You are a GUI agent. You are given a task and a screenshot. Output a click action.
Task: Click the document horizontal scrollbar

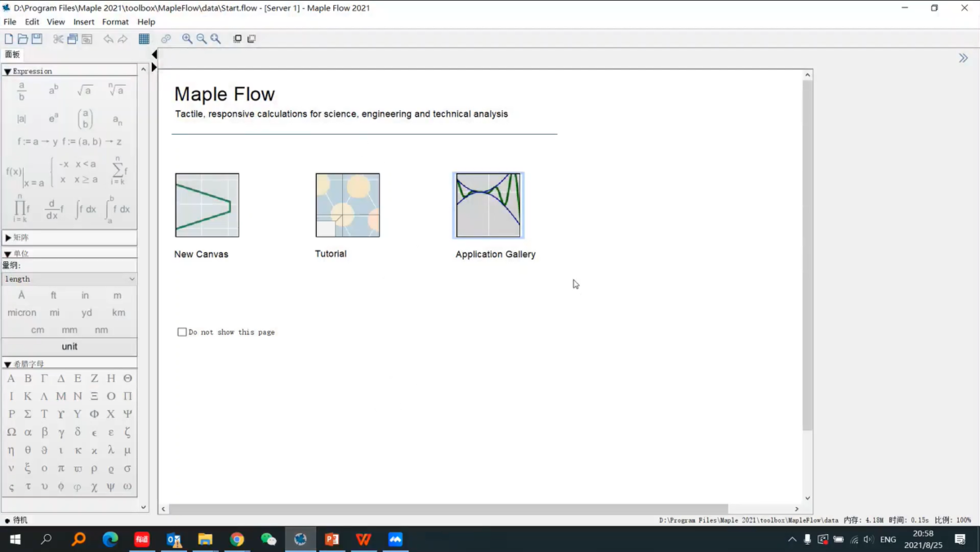(x=448, y=509)
